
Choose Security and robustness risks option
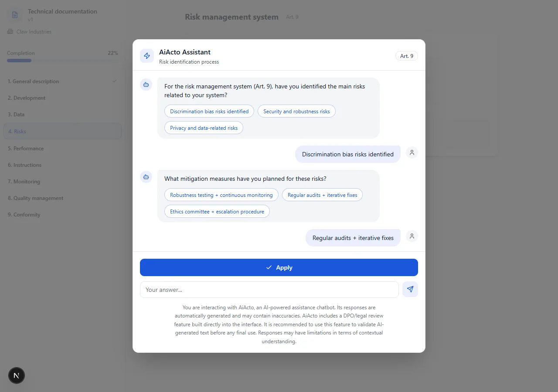coord(296,112)
